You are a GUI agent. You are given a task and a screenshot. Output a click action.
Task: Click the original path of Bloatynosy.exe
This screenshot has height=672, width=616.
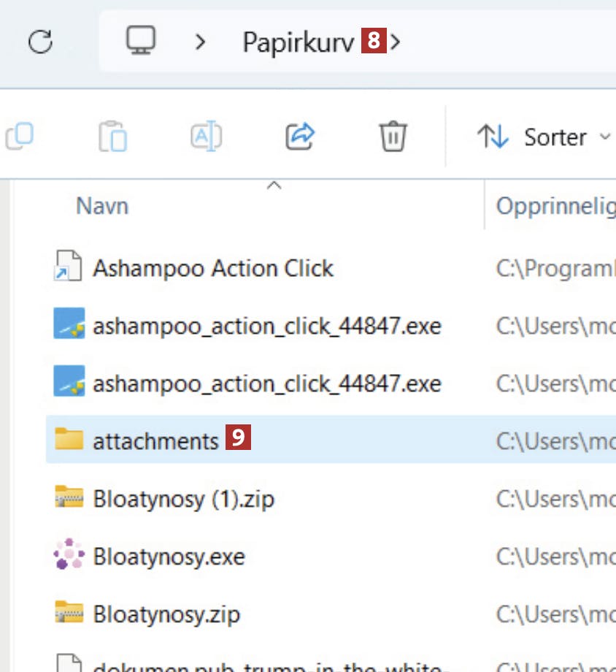pos(555,557)
